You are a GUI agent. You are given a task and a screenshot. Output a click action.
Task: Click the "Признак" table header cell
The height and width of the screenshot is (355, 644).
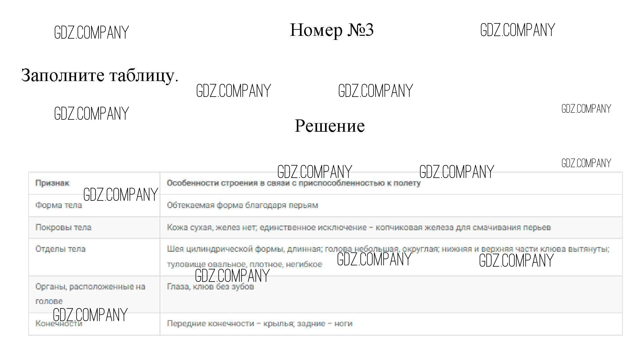pyautogui.click(x=52, y=183)
